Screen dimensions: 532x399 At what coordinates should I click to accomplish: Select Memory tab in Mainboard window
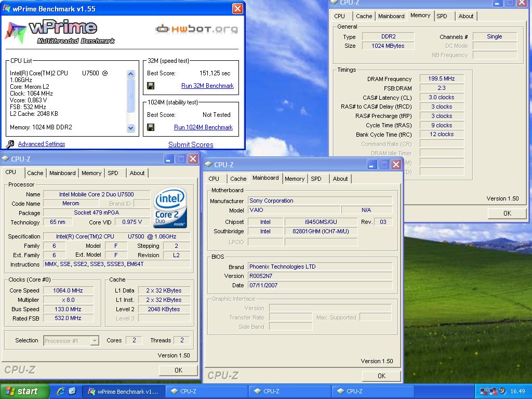[295, 179]
